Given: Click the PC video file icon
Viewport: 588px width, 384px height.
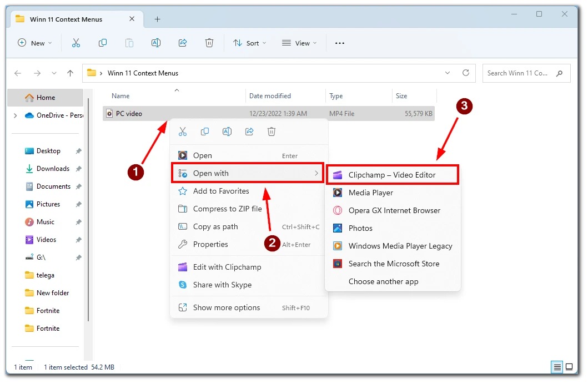Looking at the screenshot, I should coord(109,113).
